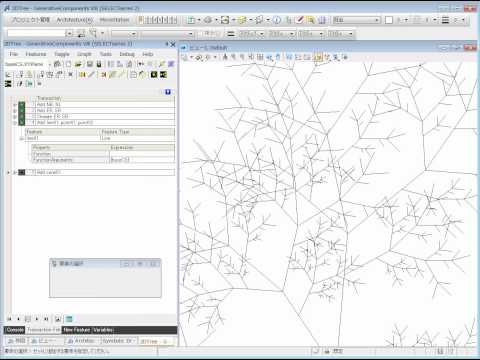
Task: Open the Help menu in GenerativeComponents panel
Action: (148, 54)
